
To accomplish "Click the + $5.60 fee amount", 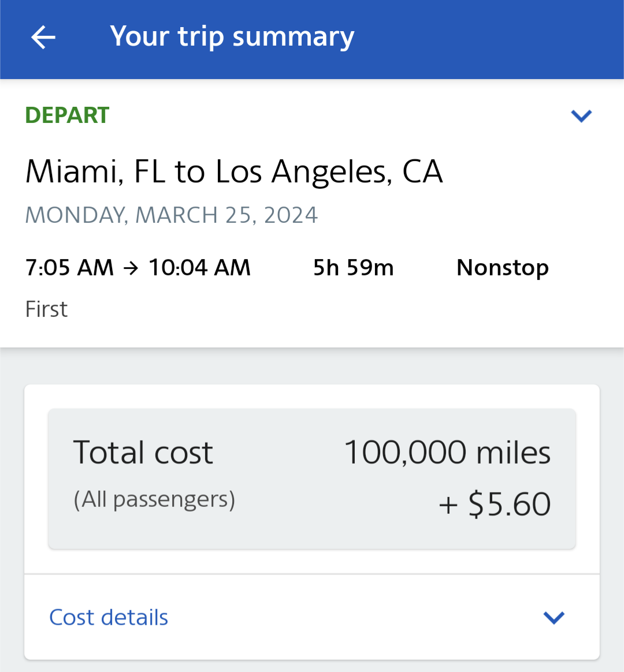I will pos(495,505).
